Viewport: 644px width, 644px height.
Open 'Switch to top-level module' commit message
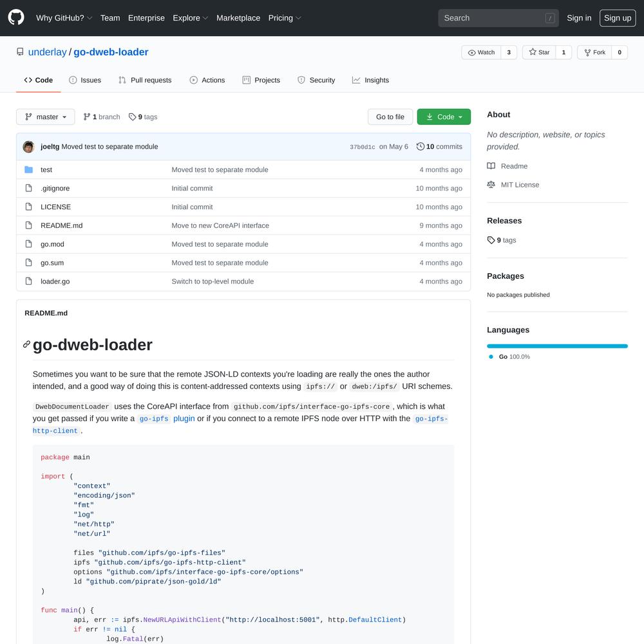pos(213,281)
